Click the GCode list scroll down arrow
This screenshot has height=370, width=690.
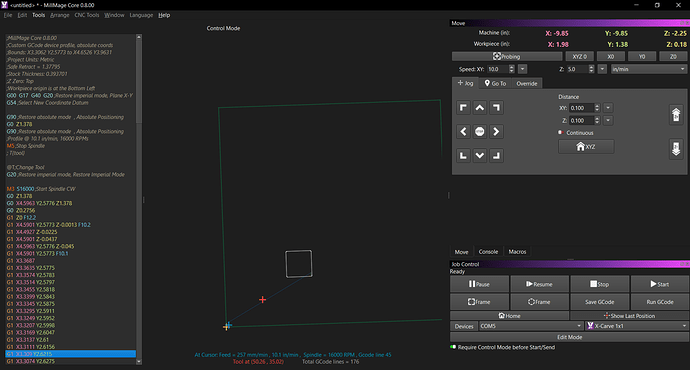pyautogui.click(x=139, y=362)
